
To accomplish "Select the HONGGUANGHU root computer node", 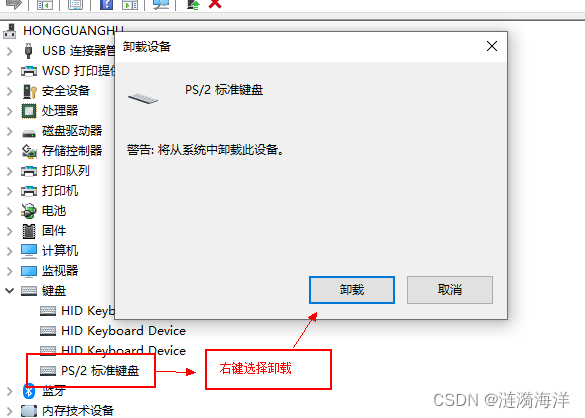I will coord(73,31).
